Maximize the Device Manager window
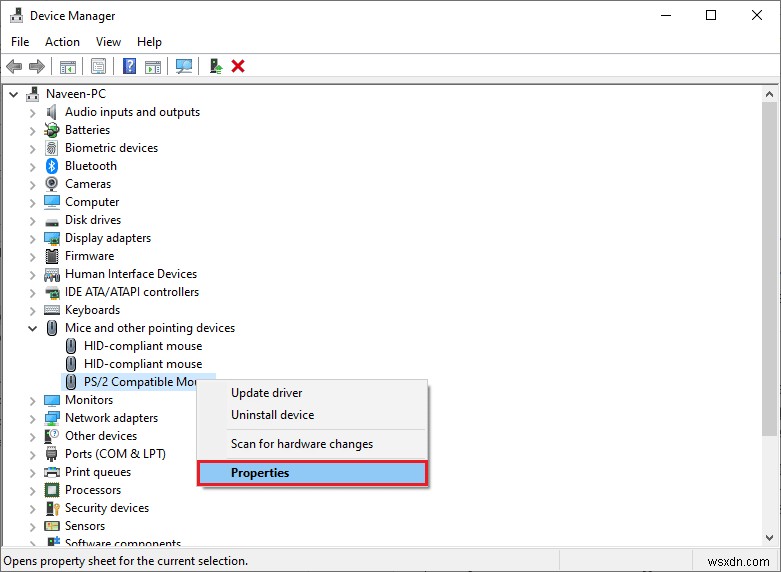Screen dimensions: 781x572 click(711, 15)
